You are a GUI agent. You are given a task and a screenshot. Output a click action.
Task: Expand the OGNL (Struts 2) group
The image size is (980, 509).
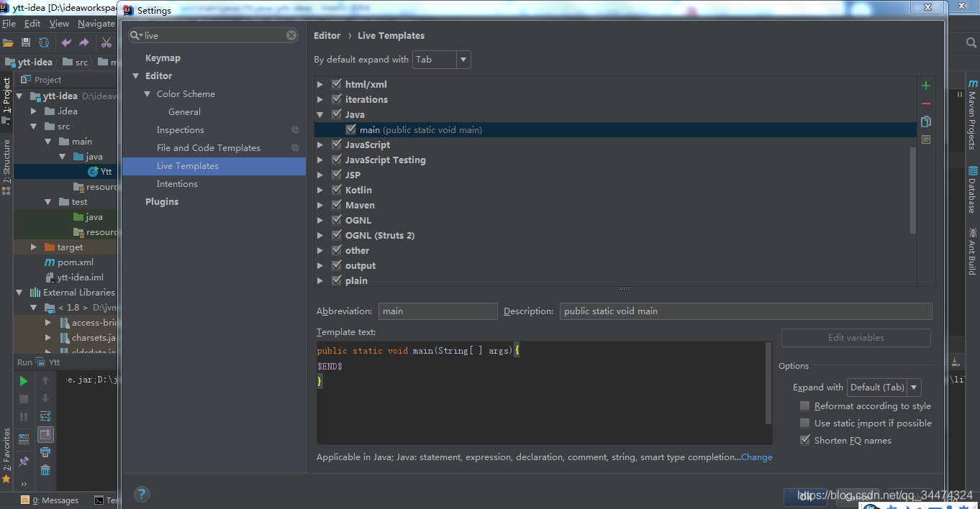[320, 235]
